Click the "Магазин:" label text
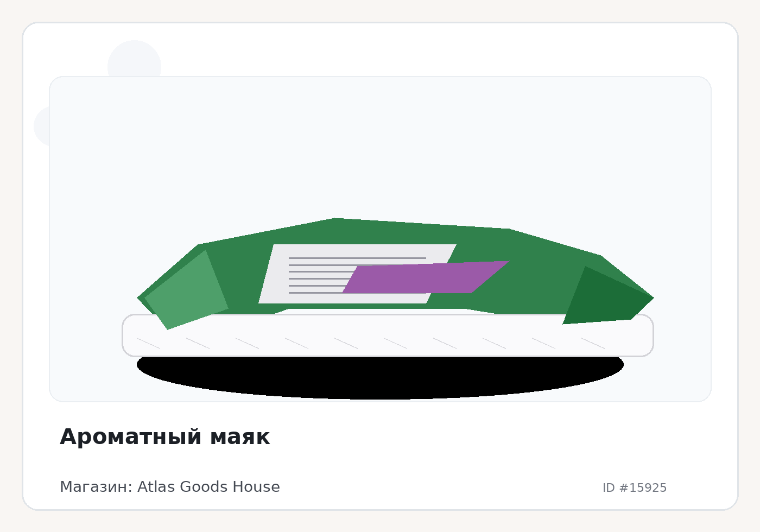 point(96,487)
